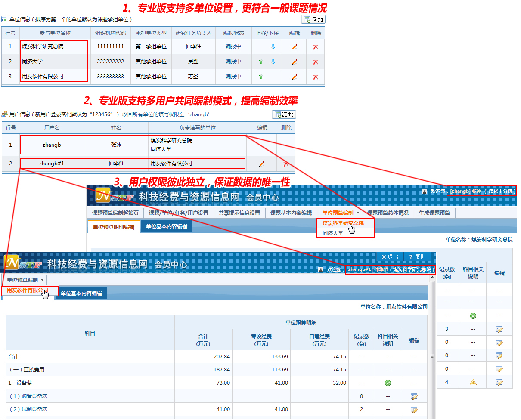Delete 用友软件有限公司 row from the unit table

(316, 77)
